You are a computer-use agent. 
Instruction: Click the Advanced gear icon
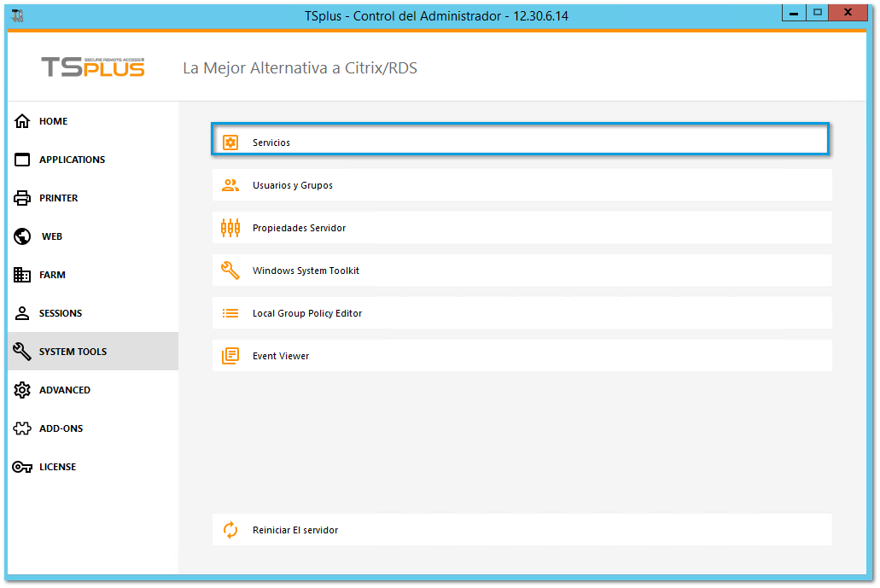[x=22, y=390]
